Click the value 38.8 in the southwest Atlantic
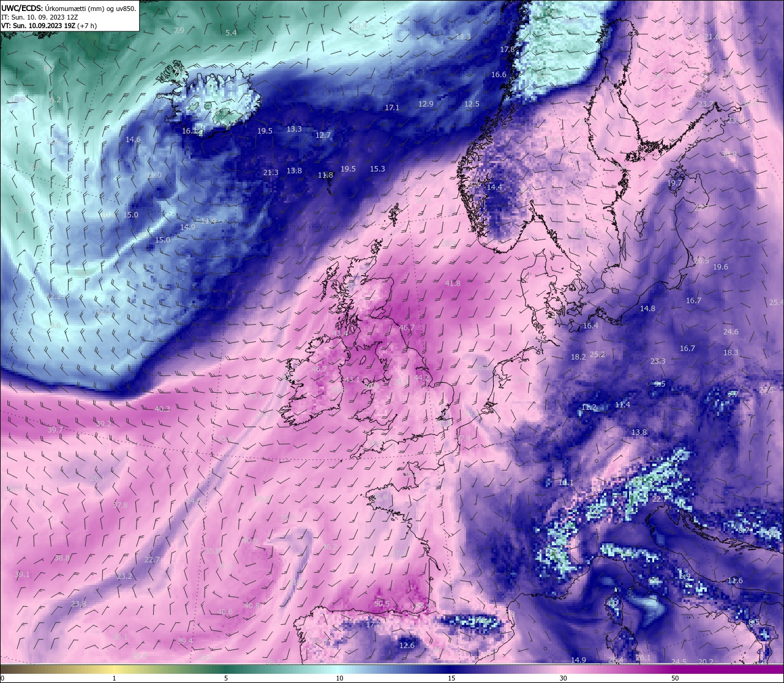The image size is (784, 683). [62, 558]
